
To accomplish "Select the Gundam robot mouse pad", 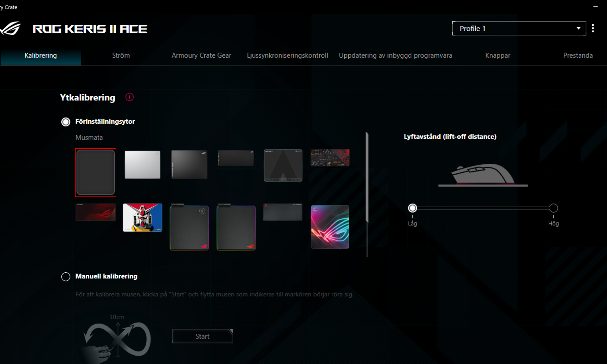I will [x=142, y=217].
